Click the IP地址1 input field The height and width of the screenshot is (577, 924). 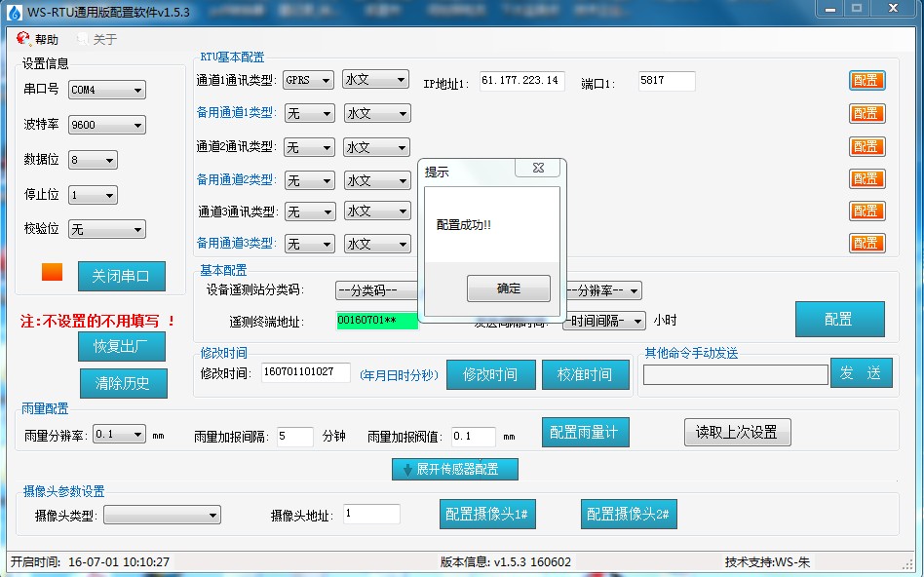click(522, 81)
